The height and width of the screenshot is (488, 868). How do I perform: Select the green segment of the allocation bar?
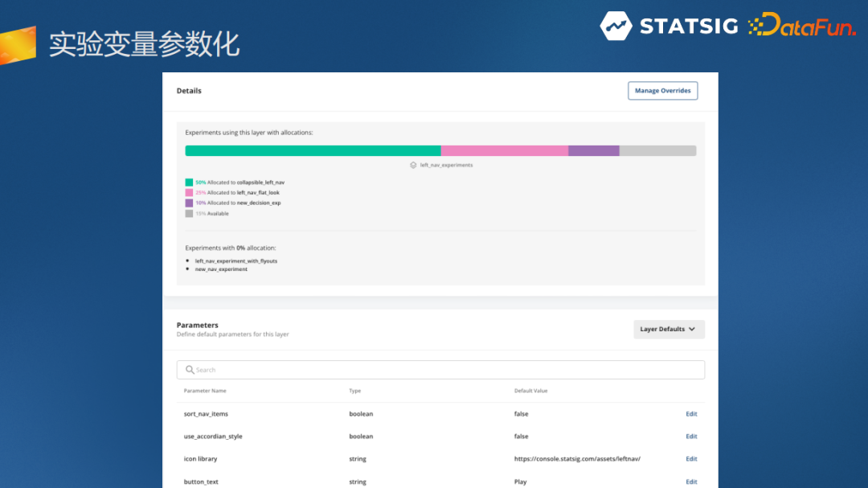(x=313, y=150)
